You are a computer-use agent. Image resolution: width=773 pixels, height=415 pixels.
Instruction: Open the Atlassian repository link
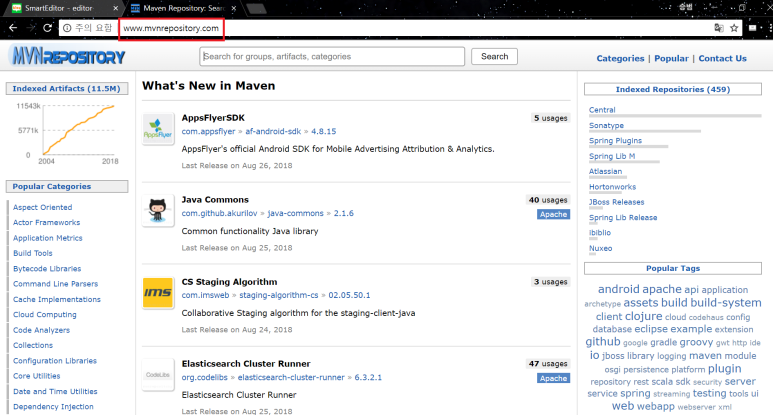click(605, 172)
